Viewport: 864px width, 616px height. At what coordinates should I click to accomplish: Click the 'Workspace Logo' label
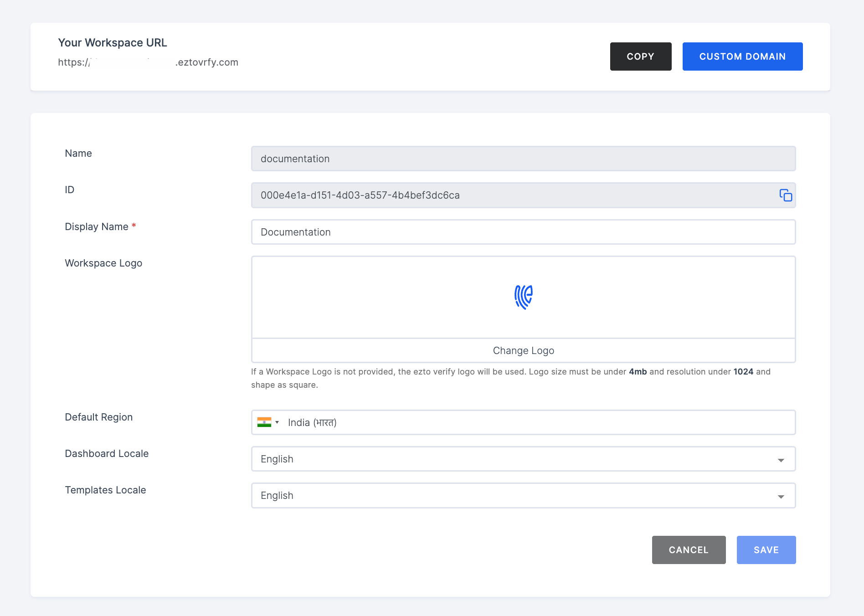pos(103,263)
